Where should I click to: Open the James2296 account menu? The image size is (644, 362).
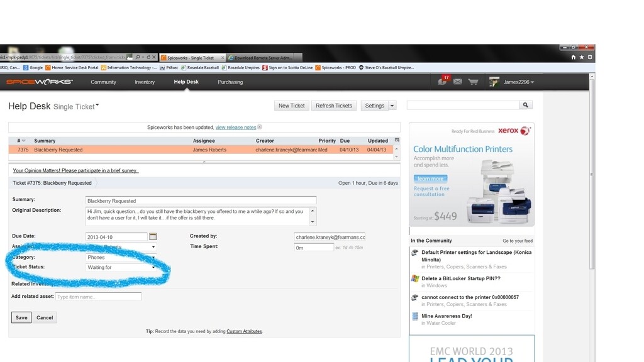click(518, 81)
